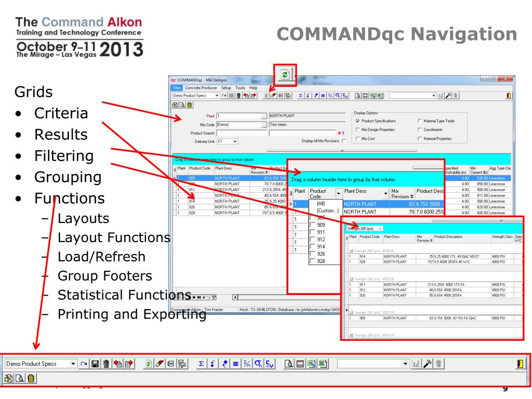The image size is (532, 399).
Task: Click the Product Description column header in grouped grid
Action: pos(462,238)
